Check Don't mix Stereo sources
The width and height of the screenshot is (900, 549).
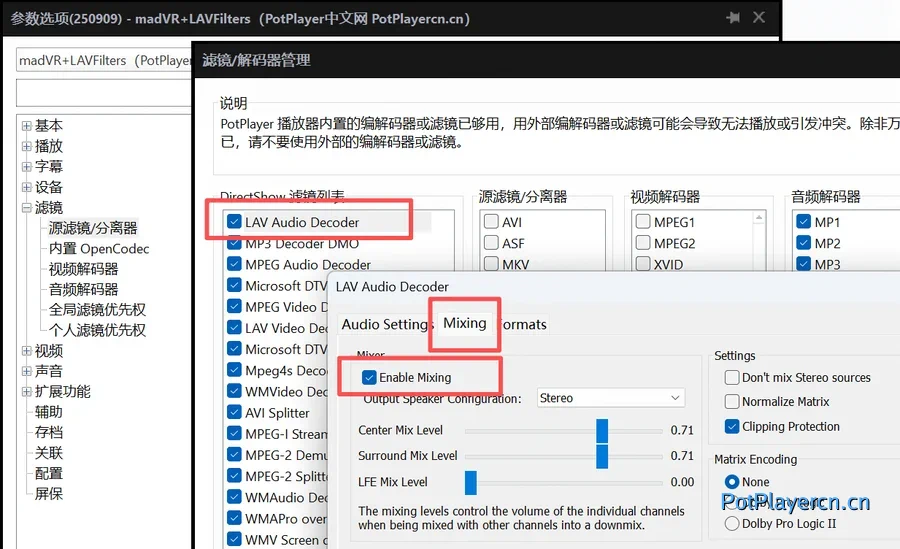pyautogui.click(x=732, y=377)
